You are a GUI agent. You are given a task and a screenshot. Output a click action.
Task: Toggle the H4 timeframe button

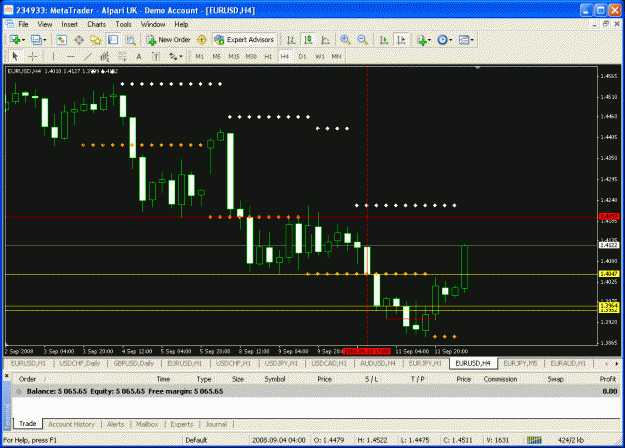point(285,57)
